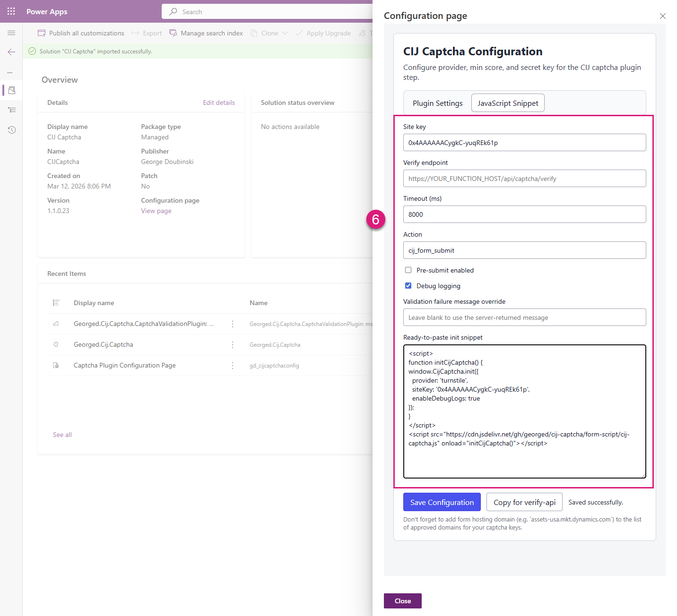Click Copy for verify-api button
The width and height of the screenshot is (677, 616).
click(524, 502)
